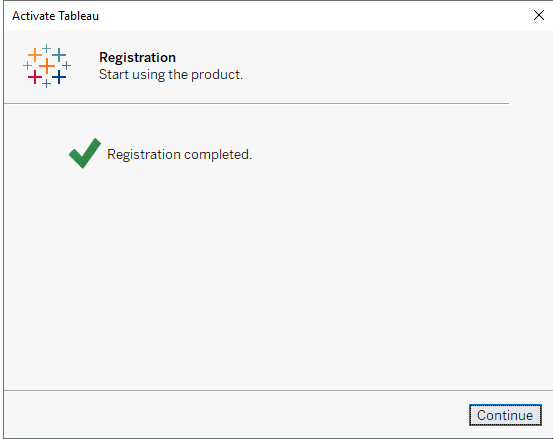Image resolution: width=553 pixels, height=439 pixels.
Task: Click the 'Registration completed.' message
Action: (x=180, y=154)
